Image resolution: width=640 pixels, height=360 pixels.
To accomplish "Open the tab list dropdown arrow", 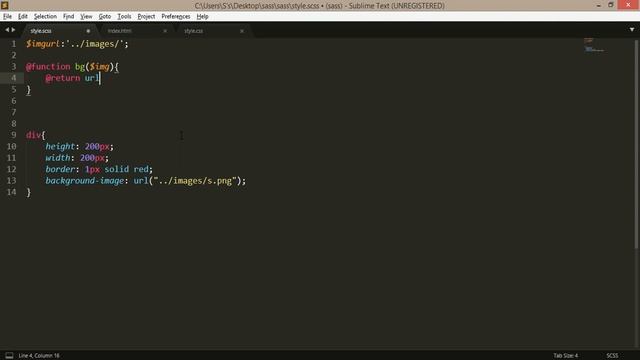I will [632, 30].
